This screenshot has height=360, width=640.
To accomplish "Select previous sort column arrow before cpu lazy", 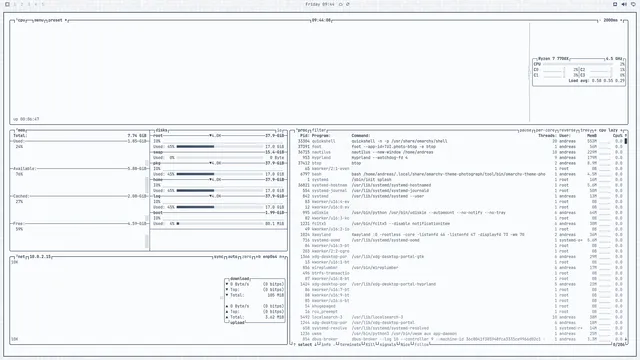I will [595, 130].
